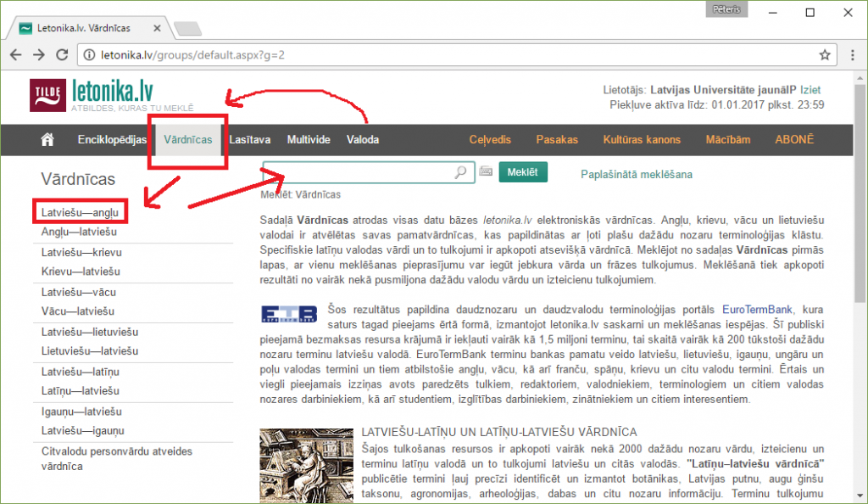Image resolution: width=868 pixels, height=504 pixels.
Task: Open the Valoda section
Action: tap(363, 139)
